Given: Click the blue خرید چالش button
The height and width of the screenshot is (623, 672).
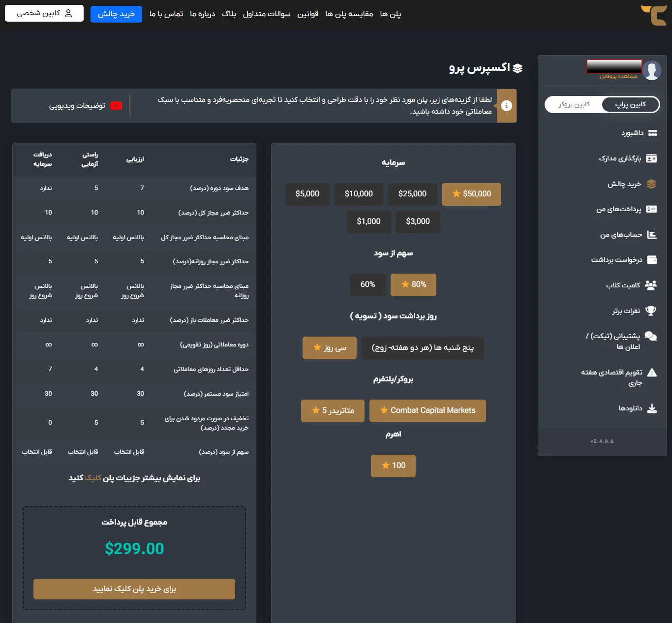Looking at the screenshot, I should coord(116,14).
